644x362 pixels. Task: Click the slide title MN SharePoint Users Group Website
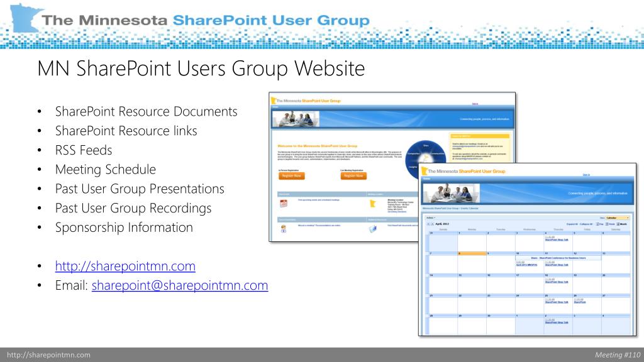tap(201, 69)
